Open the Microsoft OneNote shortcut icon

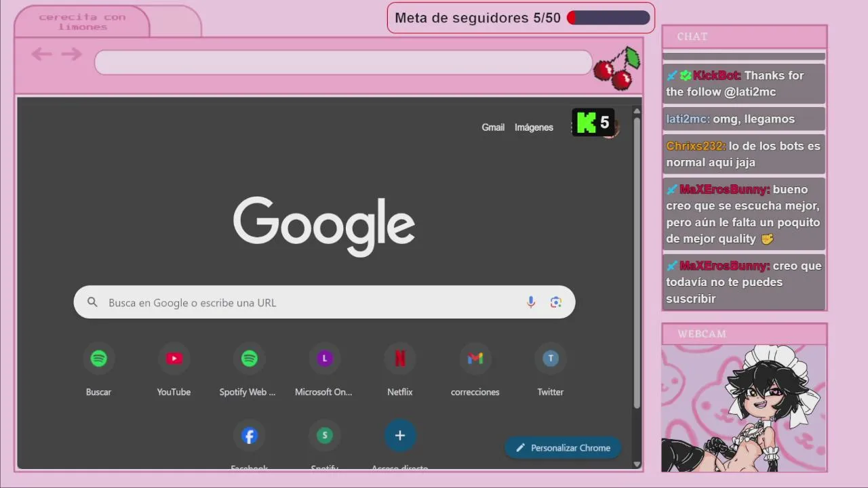pos(325,359)
